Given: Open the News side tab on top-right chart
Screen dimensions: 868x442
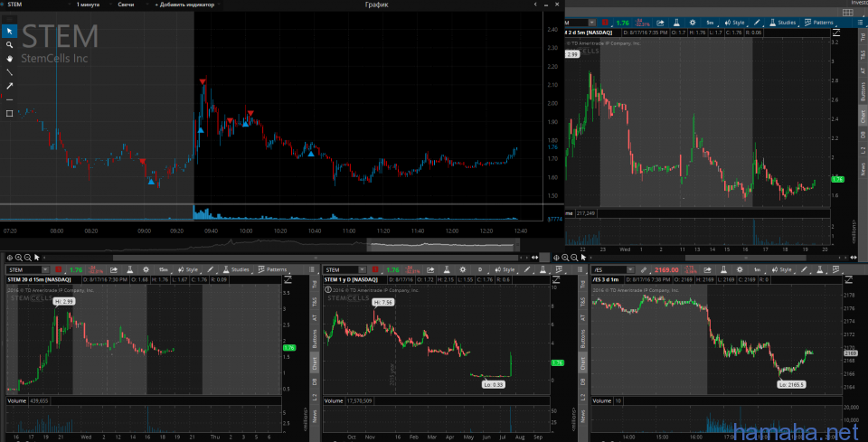Looking at the screenshot, I should pos(863,168).
